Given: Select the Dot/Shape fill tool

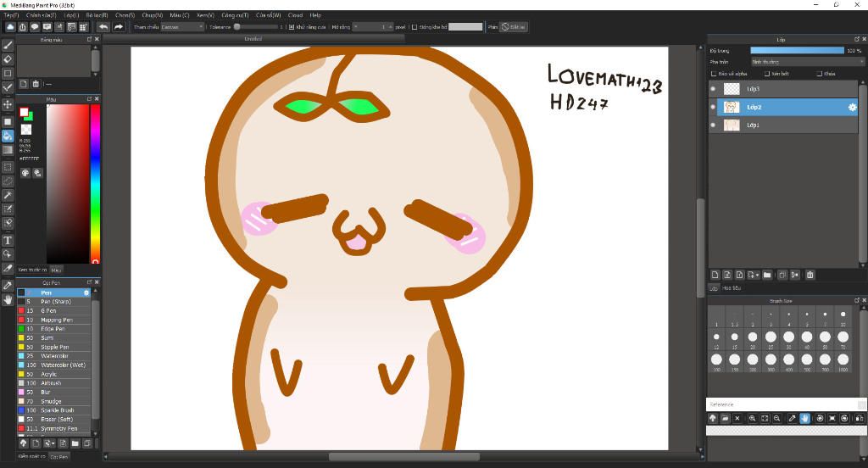Looking at the screenshot, I should (8, 121).
